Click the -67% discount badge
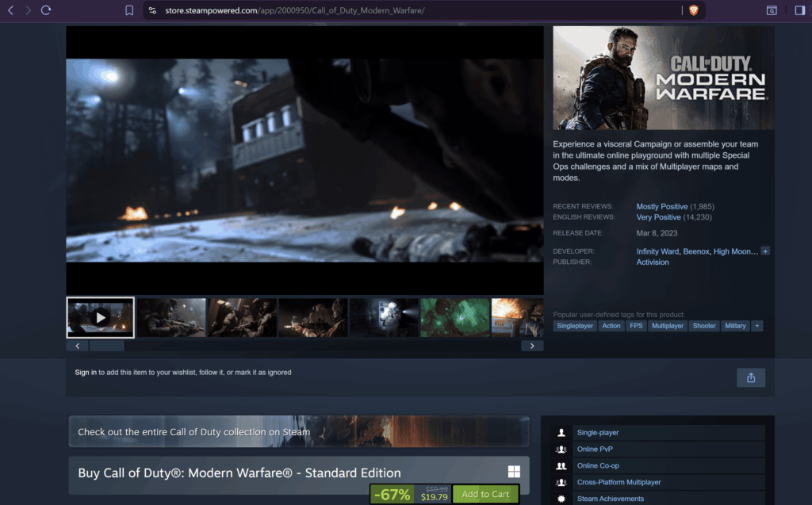The image size is (812, 505). coord(392,494)
